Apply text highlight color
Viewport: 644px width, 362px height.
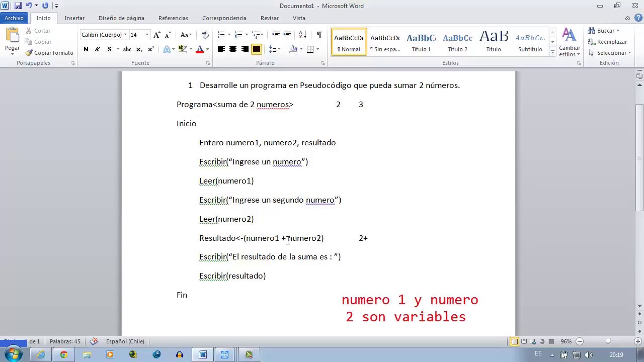click(x=183, y=49)
